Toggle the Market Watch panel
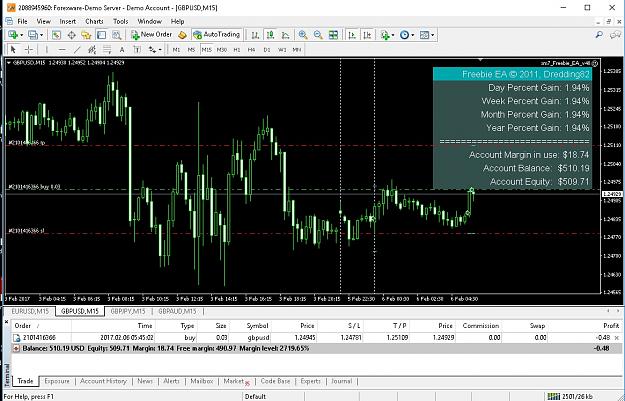Image resolution: width=625 pixels, height=401 pixels. coord(56,35)
